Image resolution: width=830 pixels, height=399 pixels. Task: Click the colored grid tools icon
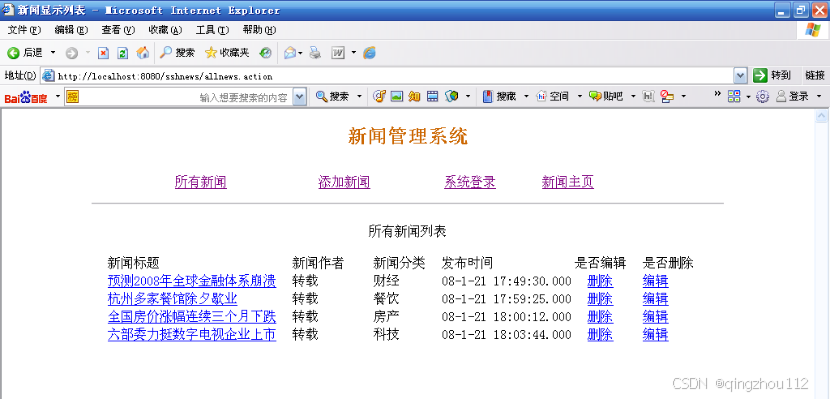734,96
